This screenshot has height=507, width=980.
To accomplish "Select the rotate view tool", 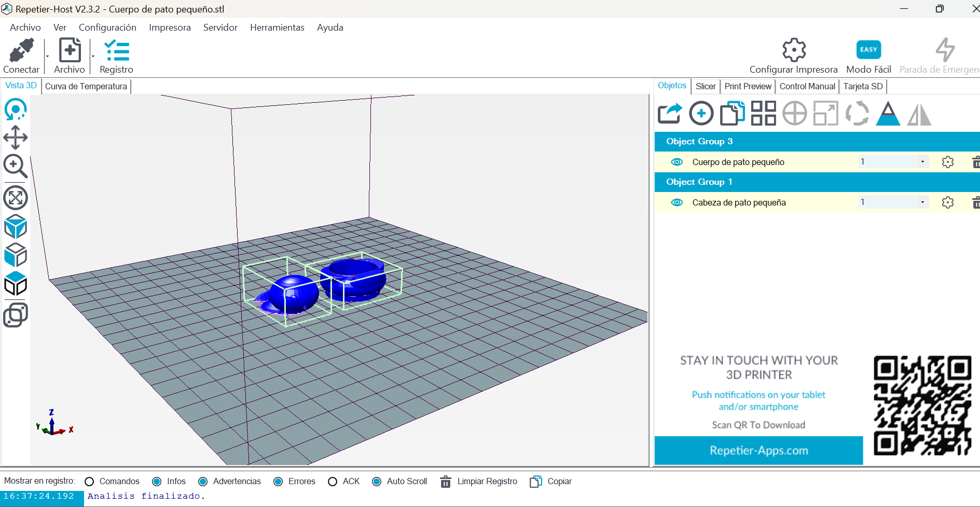I will [x=16, y=109].
